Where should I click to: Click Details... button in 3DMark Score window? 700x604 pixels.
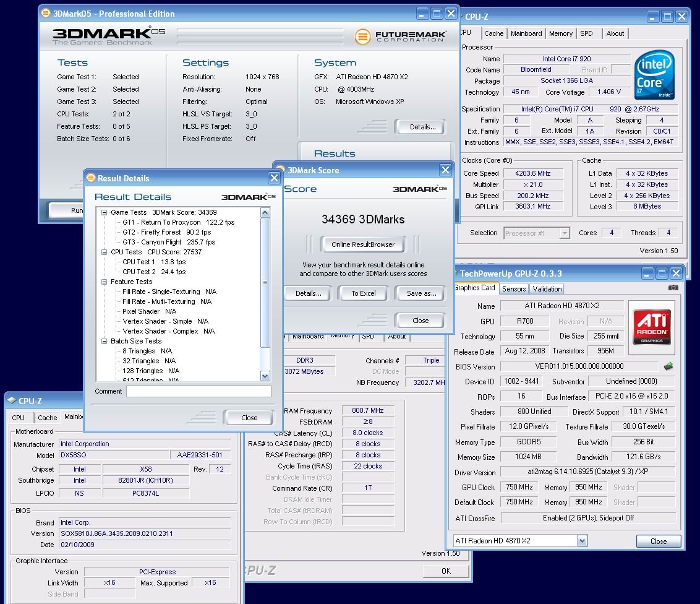point(308,293)
